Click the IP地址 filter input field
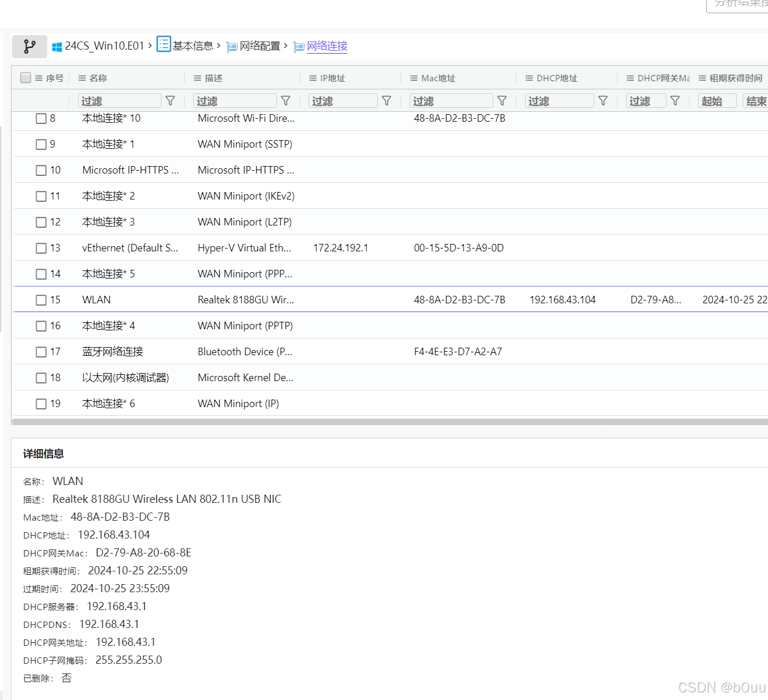Screen dimensions: 768x700 343,101
